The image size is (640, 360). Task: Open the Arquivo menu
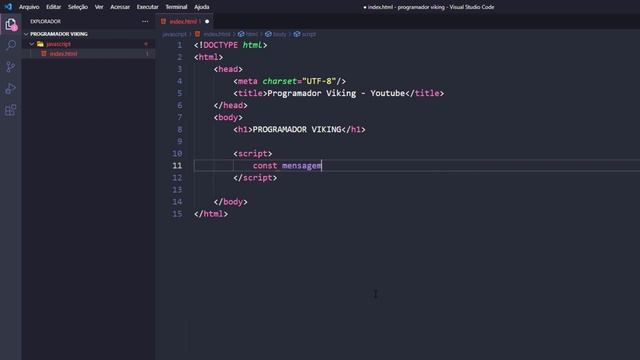(x=29, y=7)
